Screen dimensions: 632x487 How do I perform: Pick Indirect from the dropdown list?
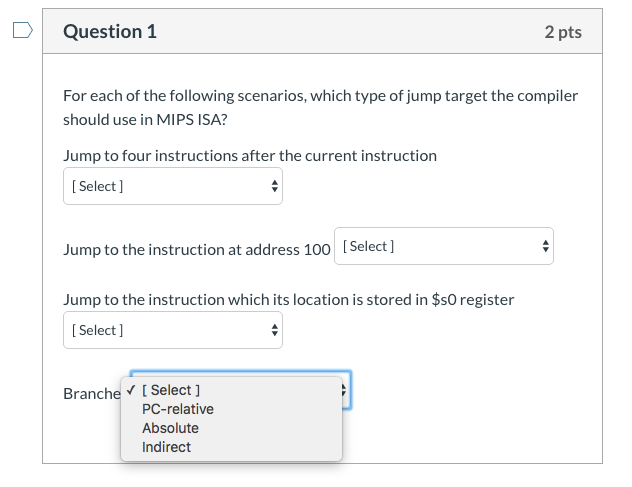[x=167, y=447]
